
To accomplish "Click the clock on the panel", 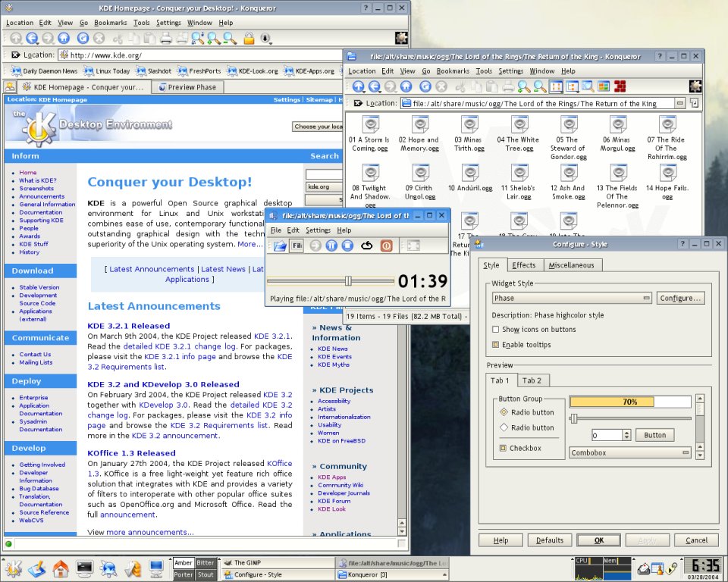I will [x=705, y=568].
